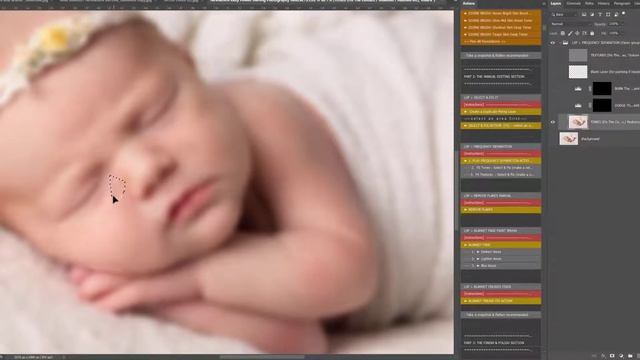Collapse the FREQUENCY SEPARATION layer group
Screen dimensions: 640x360
click(x=560, y=42)
